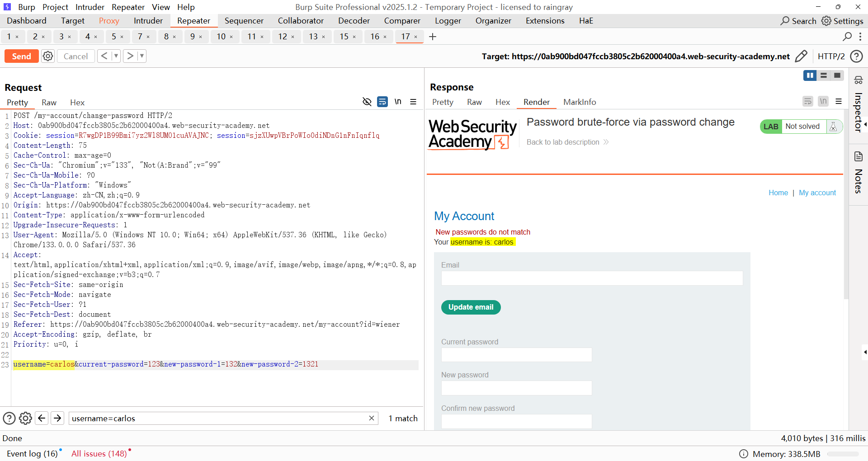Viewport: 868px width, 461px height.
Task: Toggle line wrap in request editor
Action: (x=382, y=102)
